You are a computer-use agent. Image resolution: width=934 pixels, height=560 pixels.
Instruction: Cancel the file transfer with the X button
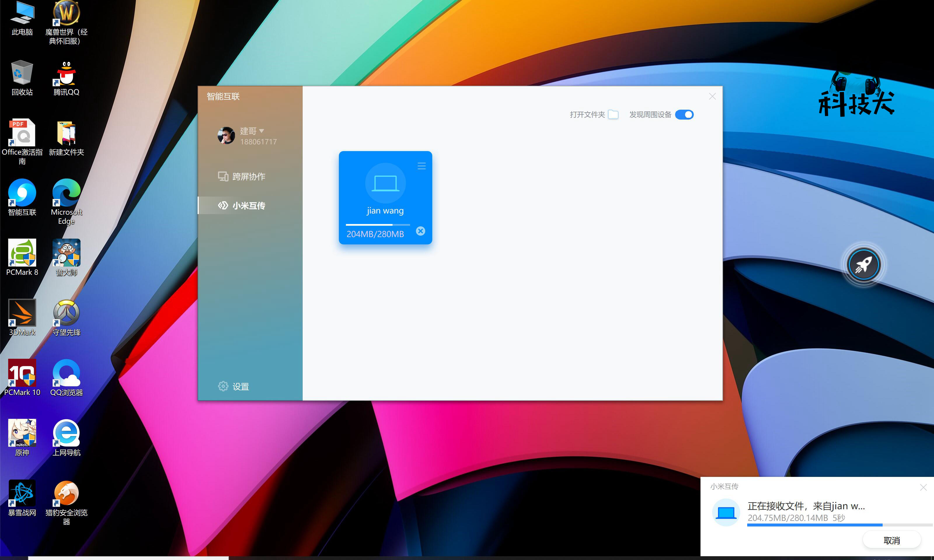point(421,231)
